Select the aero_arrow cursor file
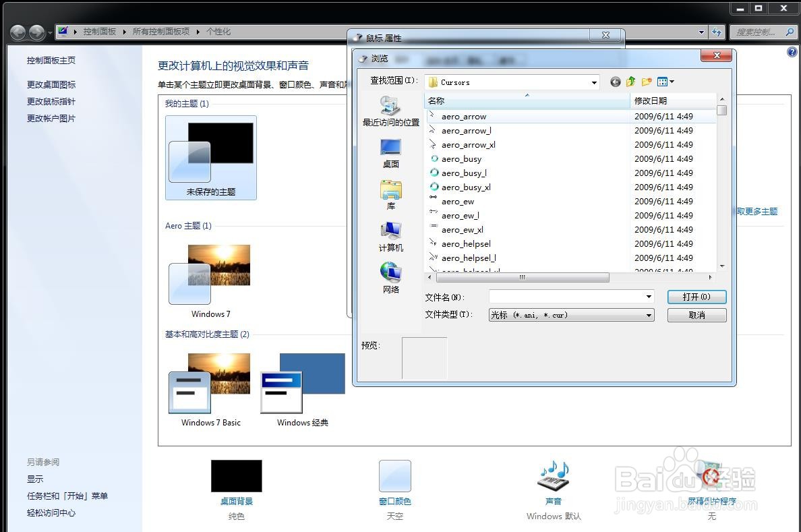The width and height of the screenshot is (801, 532). (x=464, y=116)
